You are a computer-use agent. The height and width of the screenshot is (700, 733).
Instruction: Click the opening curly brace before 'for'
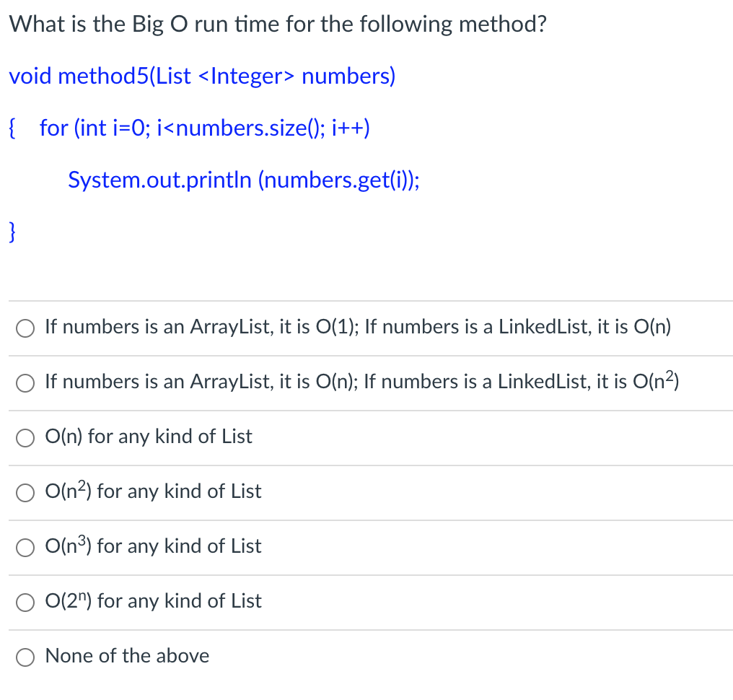tap(12, 128)
